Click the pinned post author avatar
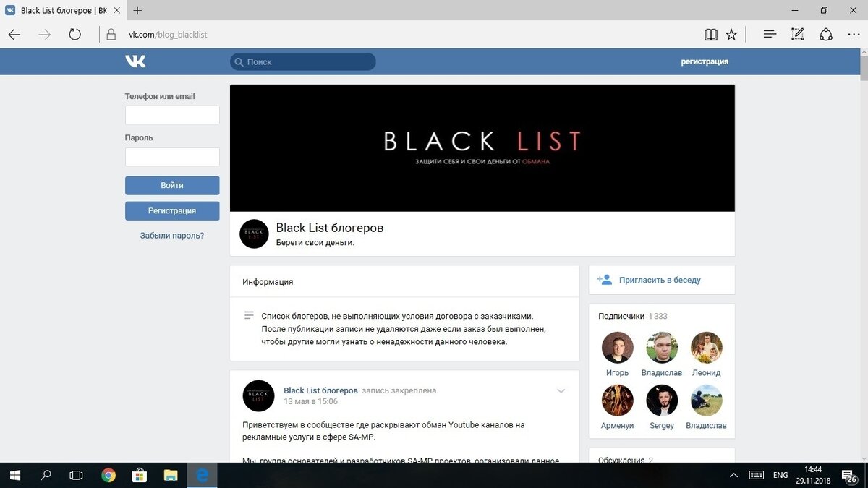This screenshot has height=488, width=868. pos(258,395)
